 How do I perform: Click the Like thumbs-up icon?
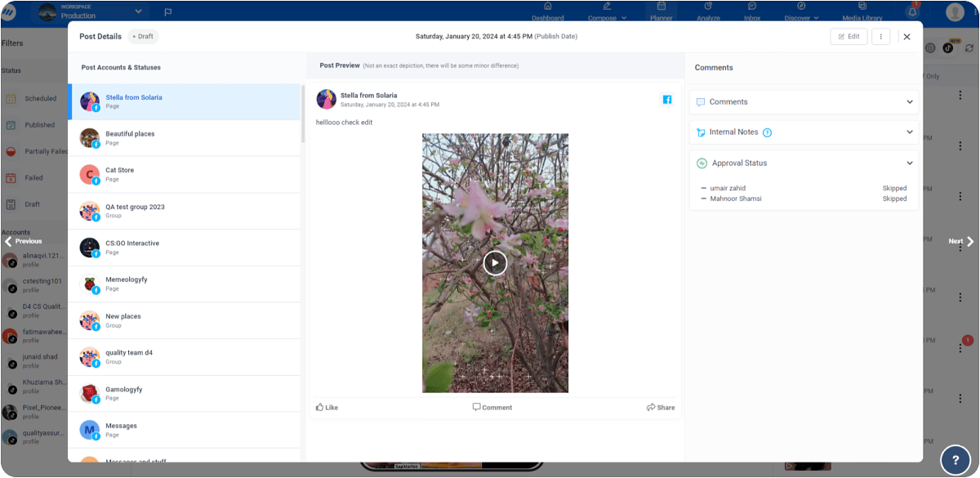[320, 407]
